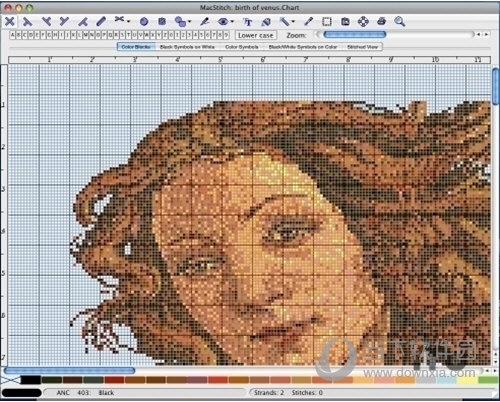Select the light blue palette swatch
This screenshot has height=402, width=500.
click(x=447, y=380)
